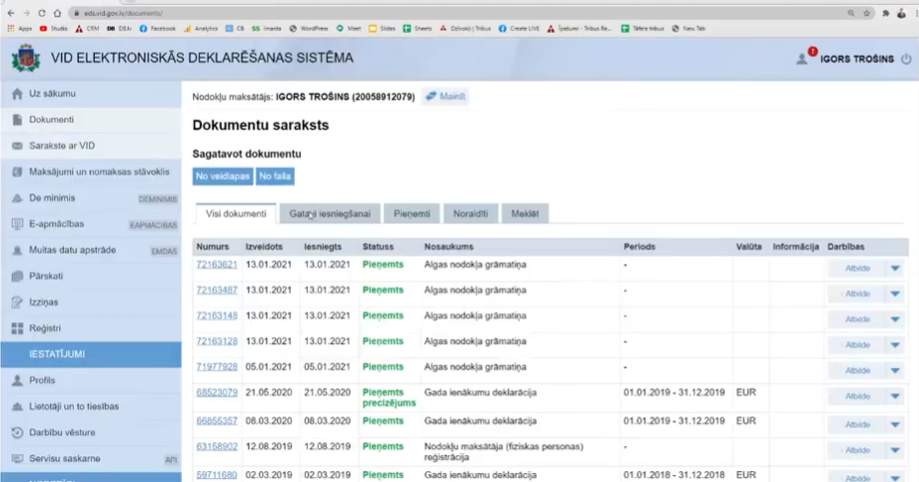
Task: Click the power logout icon beside user name
Action: (906, 59)
